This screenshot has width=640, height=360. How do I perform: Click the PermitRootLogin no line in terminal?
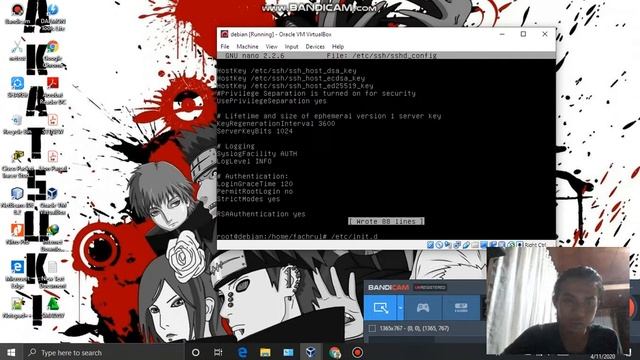255,191
